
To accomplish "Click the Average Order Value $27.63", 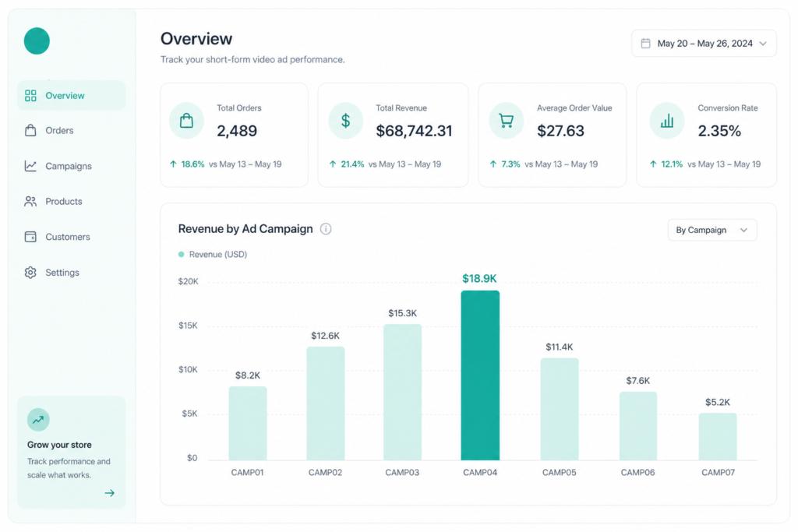I will pyautogui.click(x=561, y=131).
